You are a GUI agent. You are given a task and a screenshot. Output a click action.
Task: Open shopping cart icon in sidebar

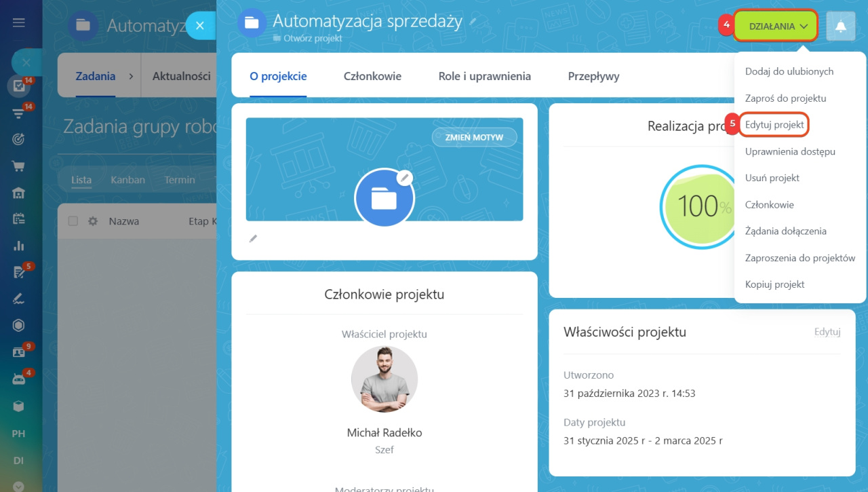tap(19, 166)
